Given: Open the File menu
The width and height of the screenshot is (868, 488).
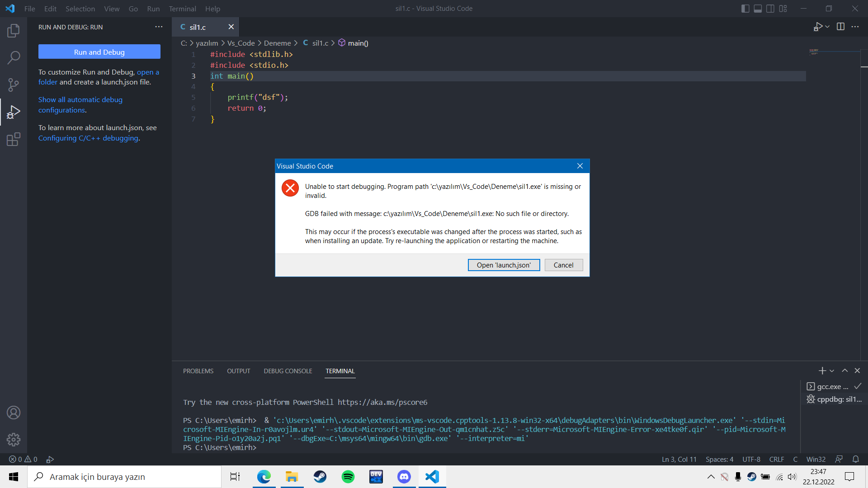Looking at the screenshot, I should coord(29,9).
